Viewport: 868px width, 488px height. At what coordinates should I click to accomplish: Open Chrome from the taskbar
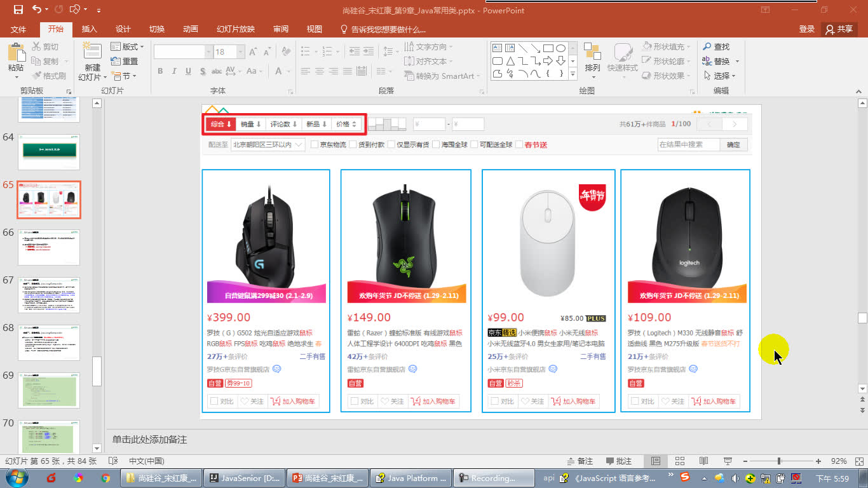[105, 478]
